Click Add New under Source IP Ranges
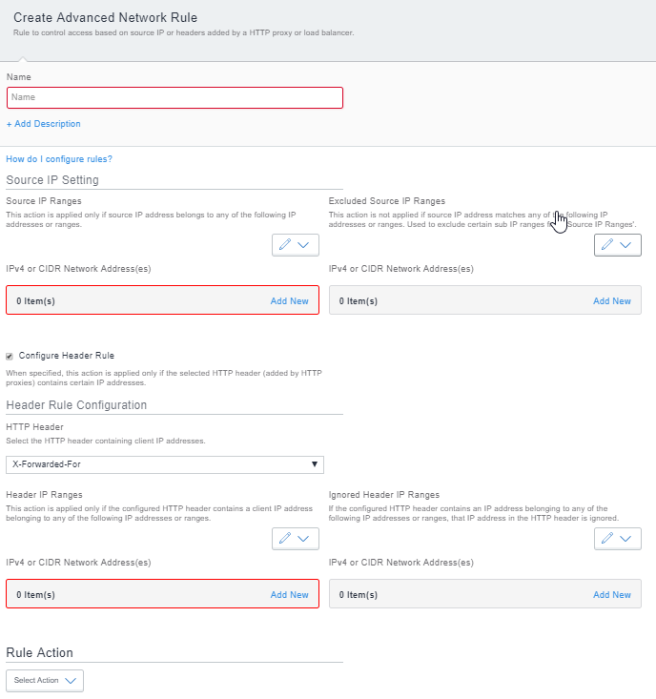 point(289,301)
